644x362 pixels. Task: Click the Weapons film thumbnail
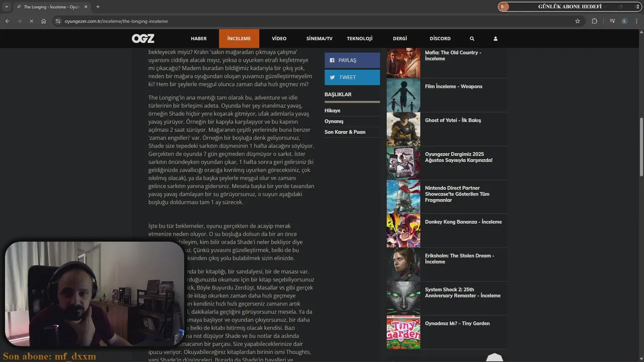[404, 95]
